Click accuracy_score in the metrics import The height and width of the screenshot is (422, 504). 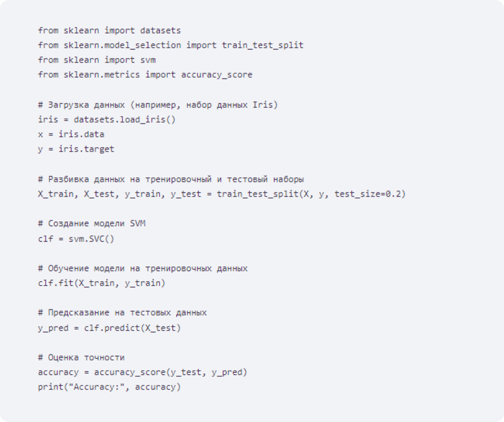coord(217,75)
